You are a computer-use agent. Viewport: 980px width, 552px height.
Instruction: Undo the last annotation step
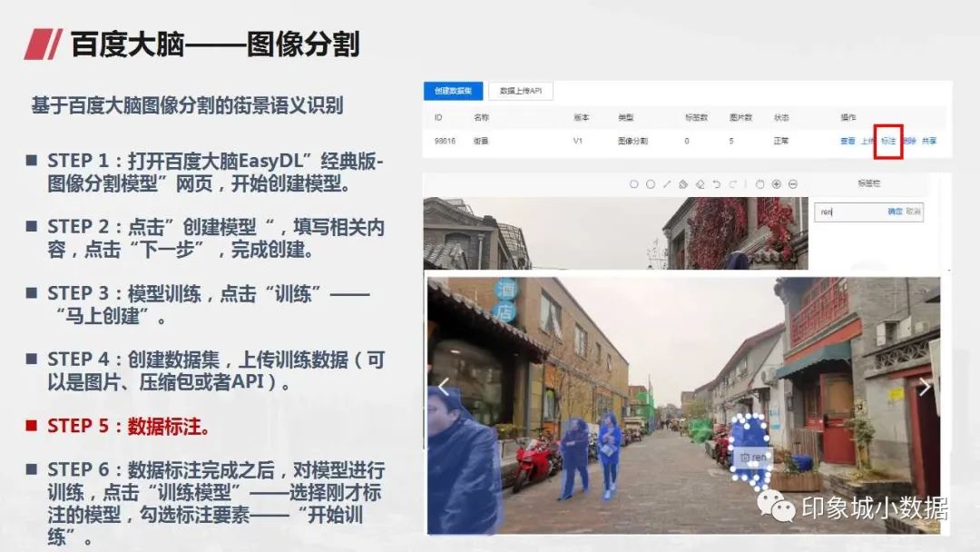tap(716, 184)
